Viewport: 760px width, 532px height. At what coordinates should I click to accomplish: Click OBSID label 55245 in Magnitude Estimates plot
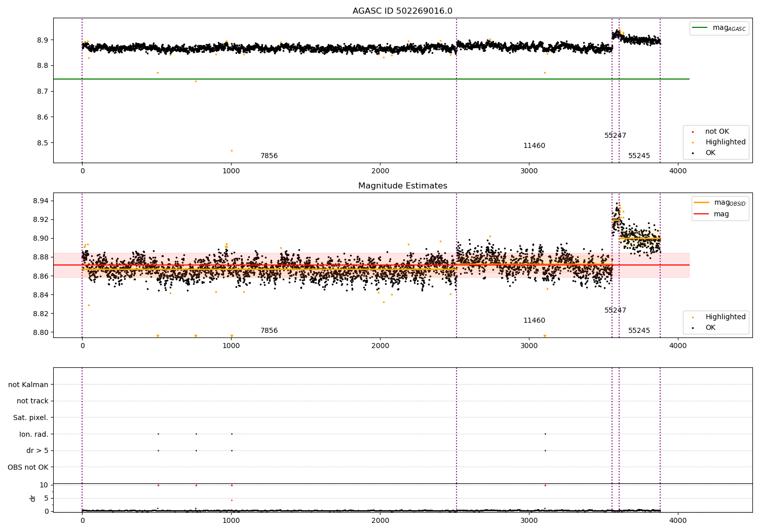639,331
